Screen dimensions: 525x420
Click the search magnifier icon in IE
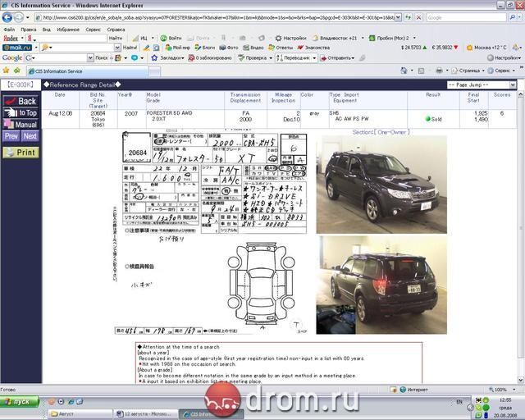pos(512,17)
